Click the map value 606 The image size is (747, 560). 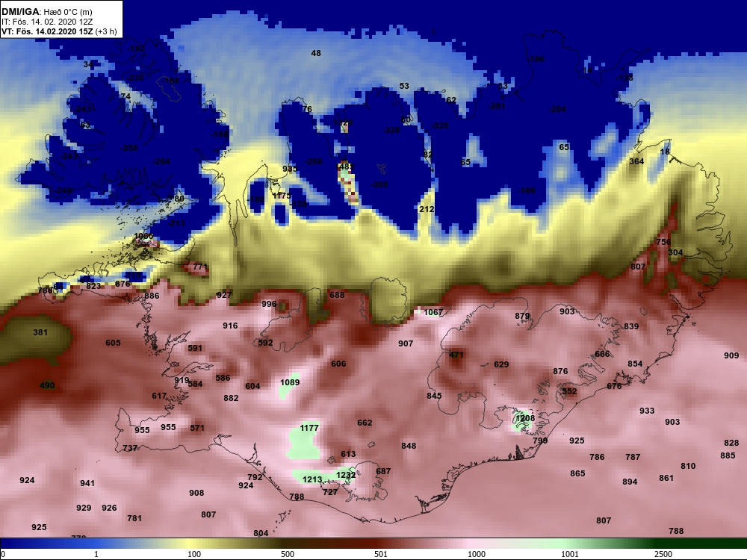coord(338,364)
